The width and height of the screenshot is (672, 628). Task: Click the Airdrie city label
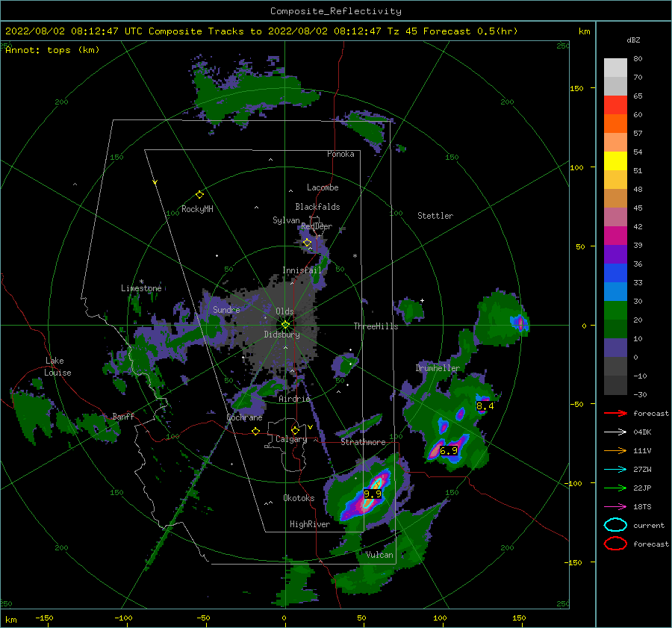[x=294, y=399]
